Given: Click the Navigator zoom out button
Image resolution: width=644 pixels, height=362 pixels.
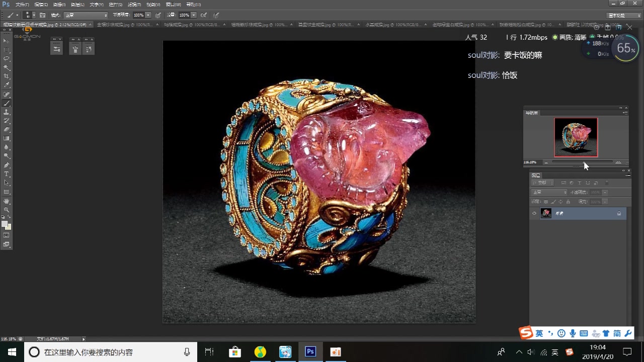Looking at the screenshot, I should tap(546, 162).
